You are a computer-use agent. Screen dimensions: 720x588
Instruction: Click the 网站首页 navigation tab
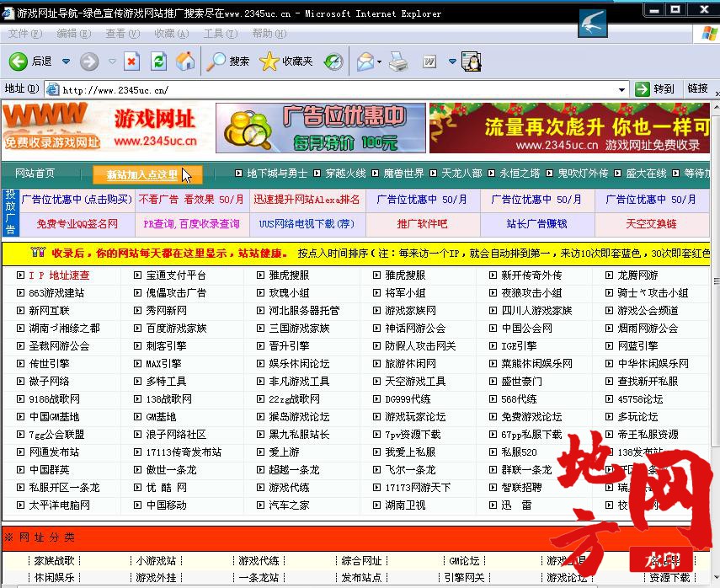(35, 174)
